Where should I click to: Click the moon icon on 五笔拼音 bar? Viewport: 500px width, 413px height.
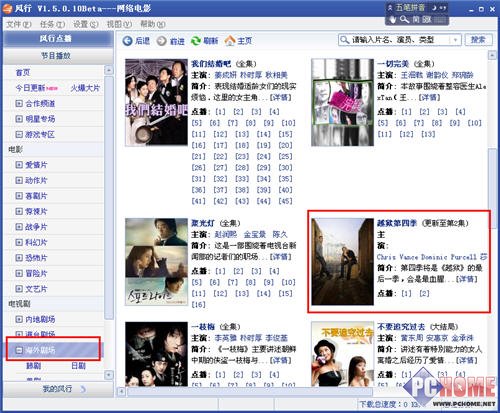[434, 8]
